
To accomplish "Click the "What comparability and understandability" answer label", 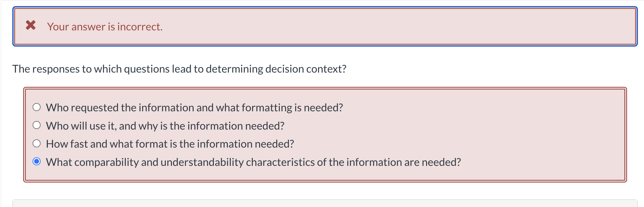I will pos(253,162).
